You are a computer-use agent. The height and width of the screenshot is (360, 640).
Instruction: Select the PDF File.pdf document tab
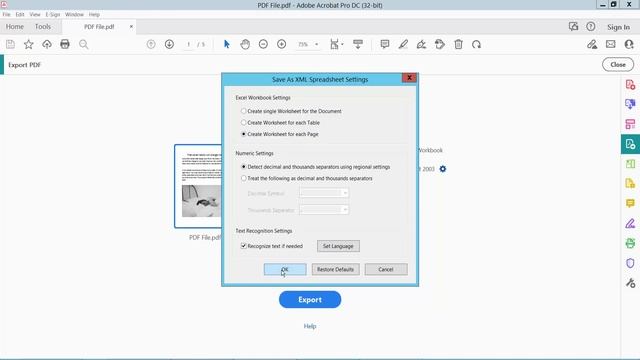tap(99, 27)
